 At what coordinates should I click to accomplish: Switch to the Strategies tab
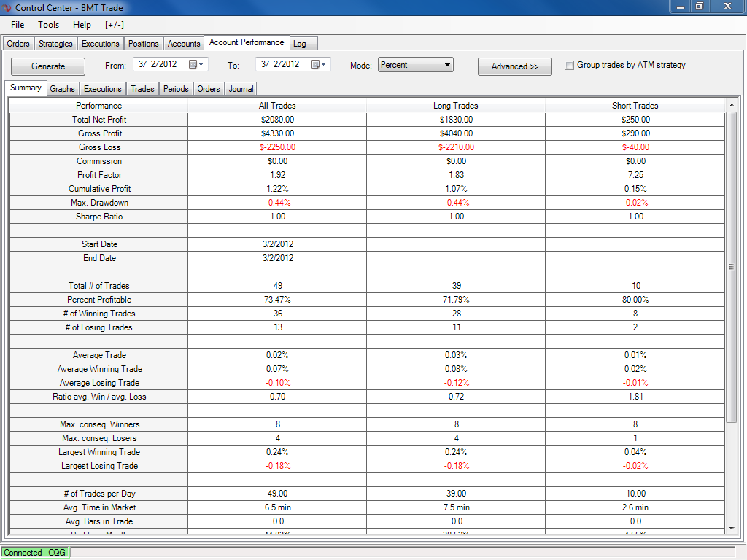(55, 44)
